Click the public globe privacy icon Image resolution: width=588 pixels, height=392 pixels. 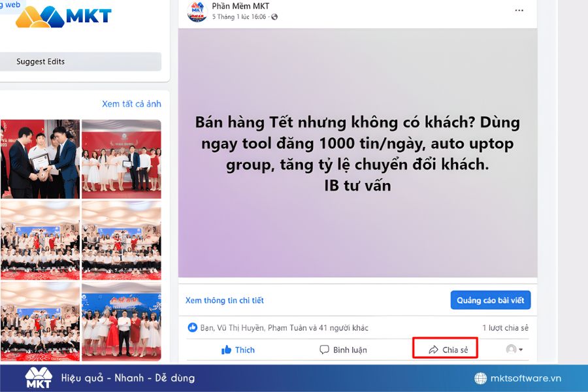point(274,17)
